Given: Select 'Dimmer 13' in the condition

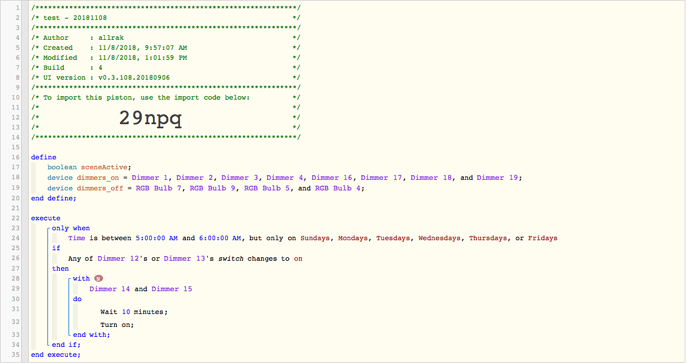Looking at the screenshot, I should [185, 259].
